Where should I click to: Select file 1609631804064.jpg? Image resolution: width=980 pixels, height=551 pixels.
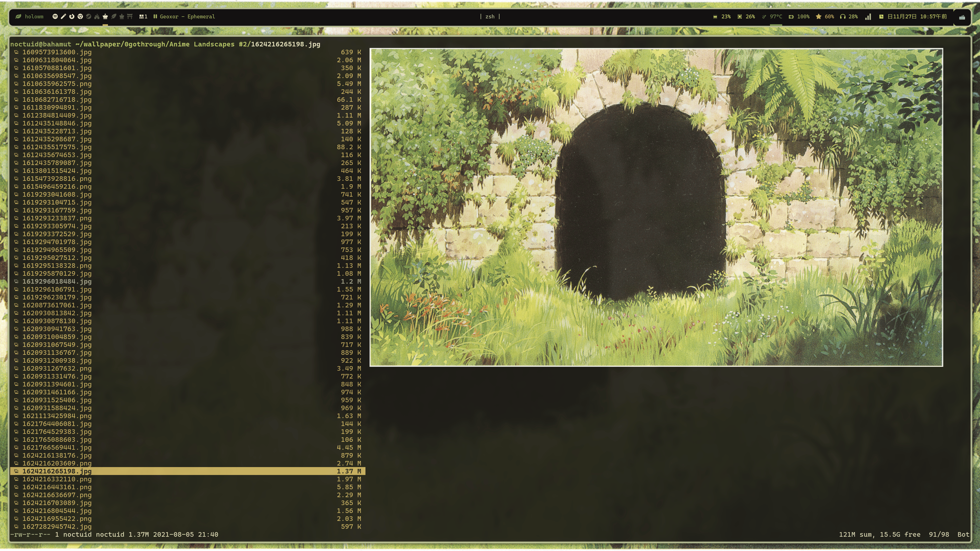(188, 60)
